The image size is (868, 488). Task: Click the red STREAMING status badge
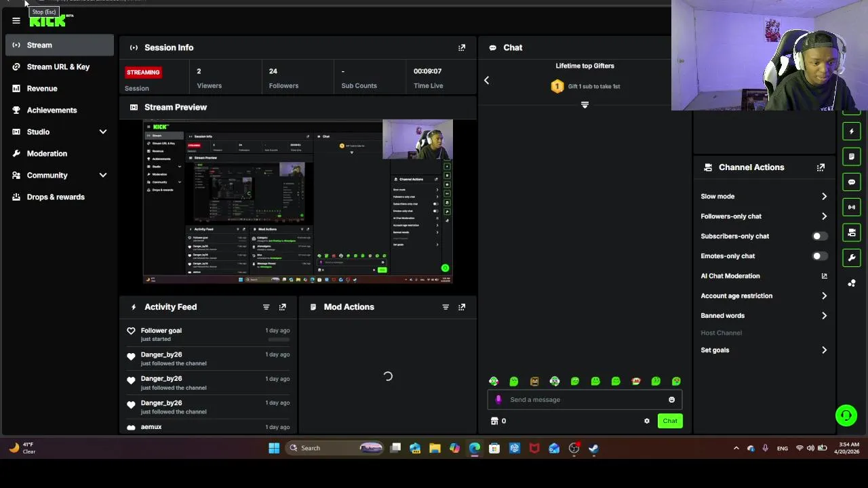coord(143,73)
